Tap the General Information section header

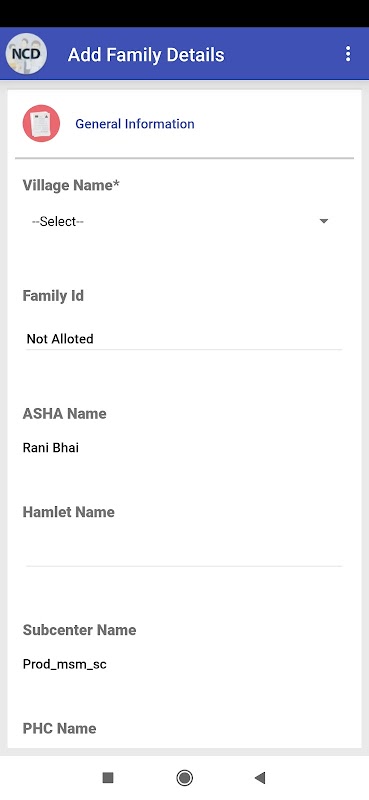[135, 123]
